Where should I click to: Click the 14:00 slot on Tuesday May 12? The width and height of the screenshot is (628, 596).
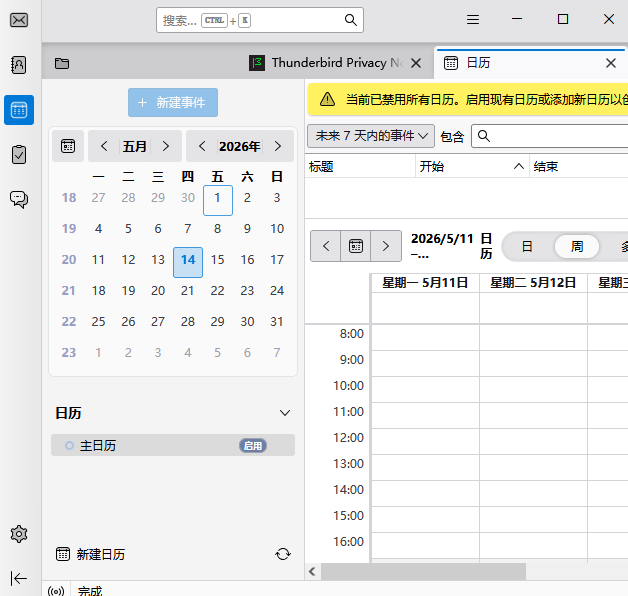[533, 493]
